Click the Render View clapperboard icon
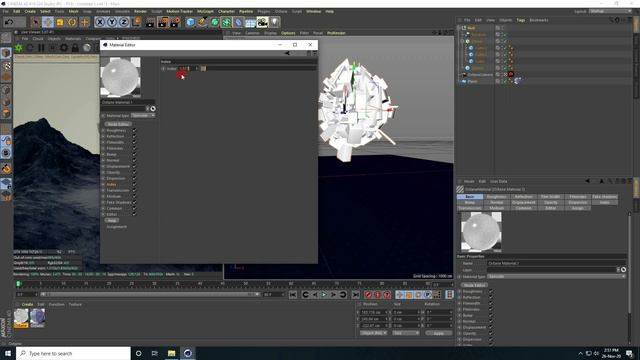The height and width of the screenshot is (360, 640). point(150,22)
